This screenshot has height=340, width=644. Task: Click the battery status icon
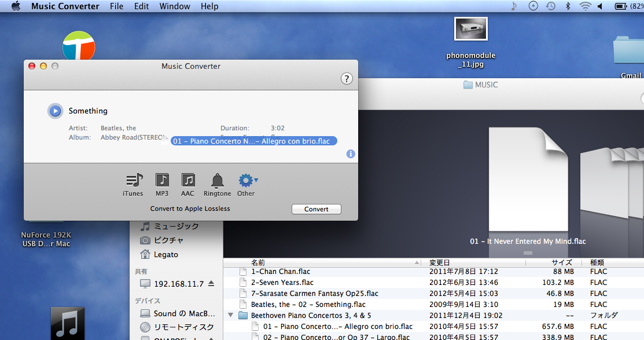coord(620,6)
